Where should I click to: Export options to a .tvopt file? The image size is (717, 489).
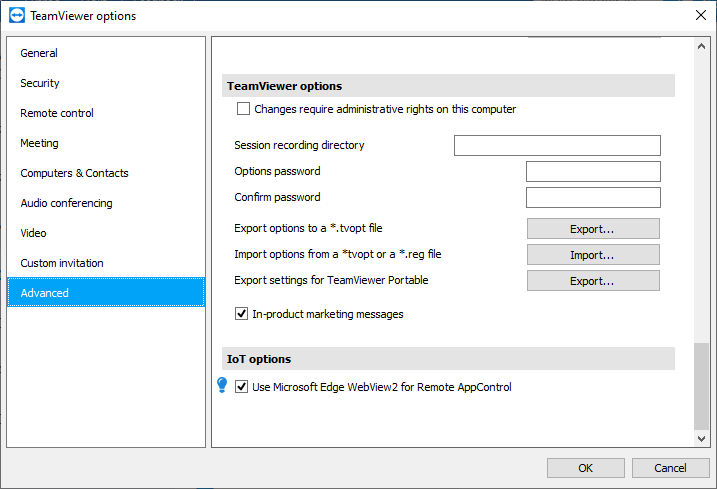tap(593, 229)
